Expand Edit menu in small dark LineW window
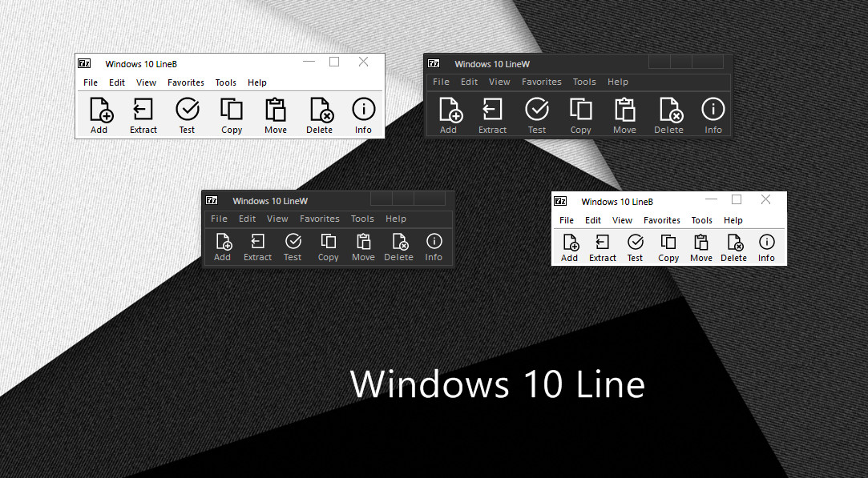The image size is (868, 478). (x=248, y=219)
